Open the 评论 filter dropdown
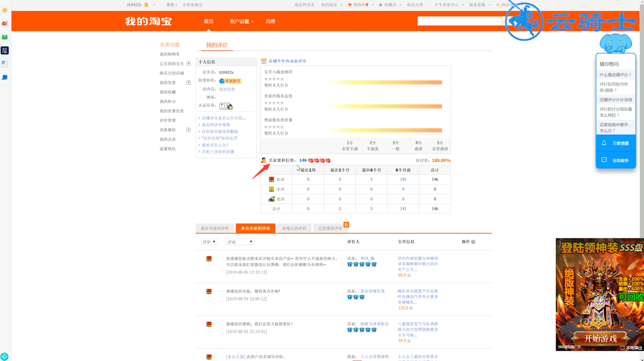Viewport: 644px width, 361px height. (240, 242)
